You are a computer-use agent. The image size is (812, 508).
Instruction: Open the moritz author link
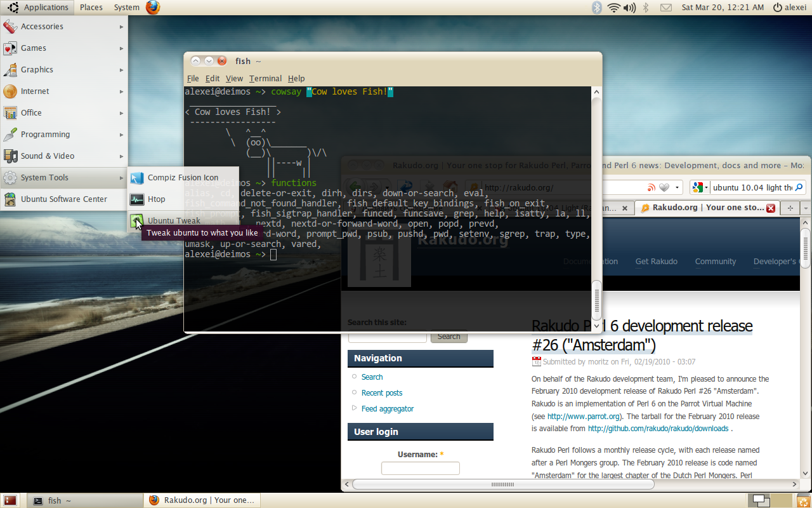pyautogui.click(x=599, y=362)
